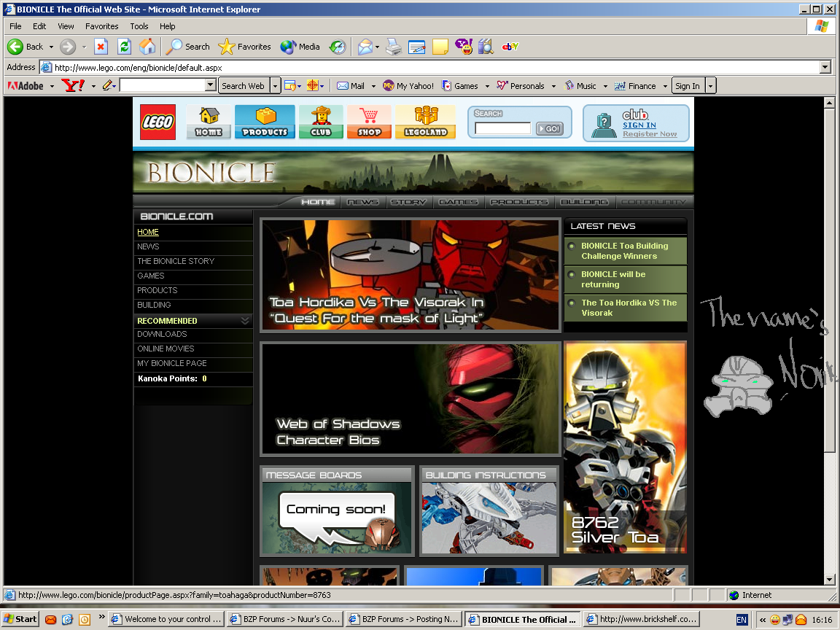The width and height of the screenshot is (840, 630).
Task: Click the LEGO red logo
Action: (x=157, y=122)
